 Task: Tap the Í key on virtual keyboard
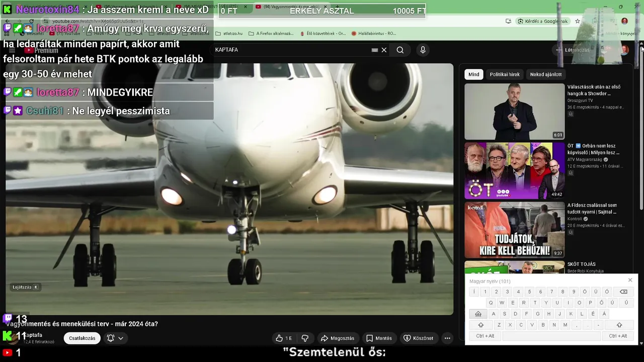(474, 292)
